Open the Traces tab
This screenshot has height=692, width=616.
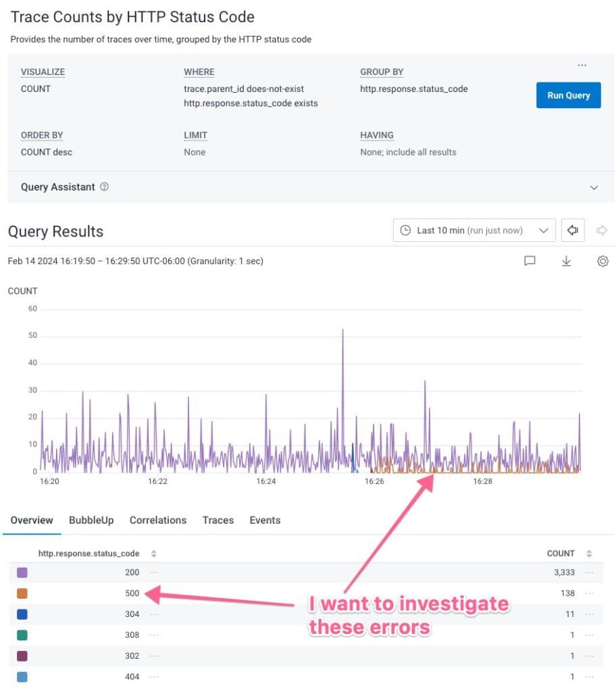[x=217, y=520]
